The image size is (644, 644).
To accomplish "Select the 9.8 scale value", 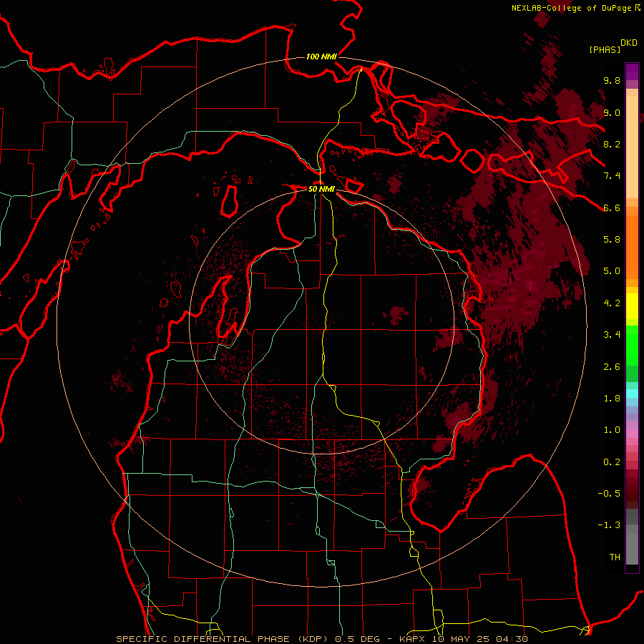I will pyautogui.click(x=612, y=81).
